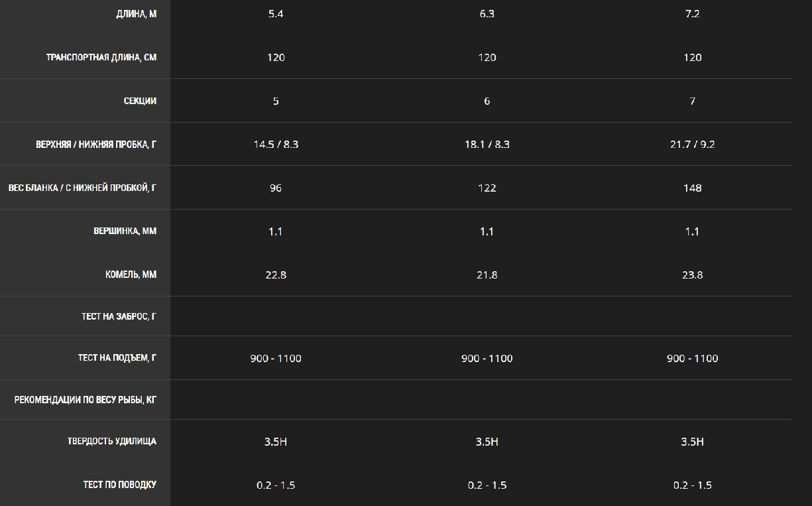Click the ДЛИНА, М row label
Image resolution: width=812 pixels, height=506 pixels.
(x=136, y=14)
